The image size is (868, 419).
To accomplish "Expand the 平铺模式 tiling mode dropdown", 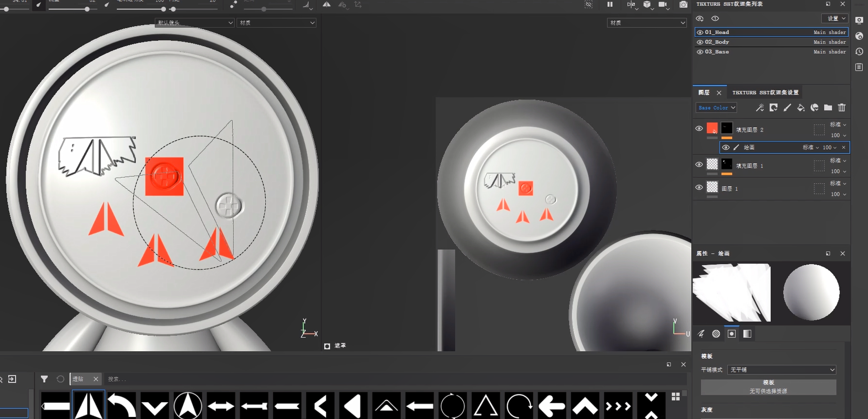I will click(781, 370).
